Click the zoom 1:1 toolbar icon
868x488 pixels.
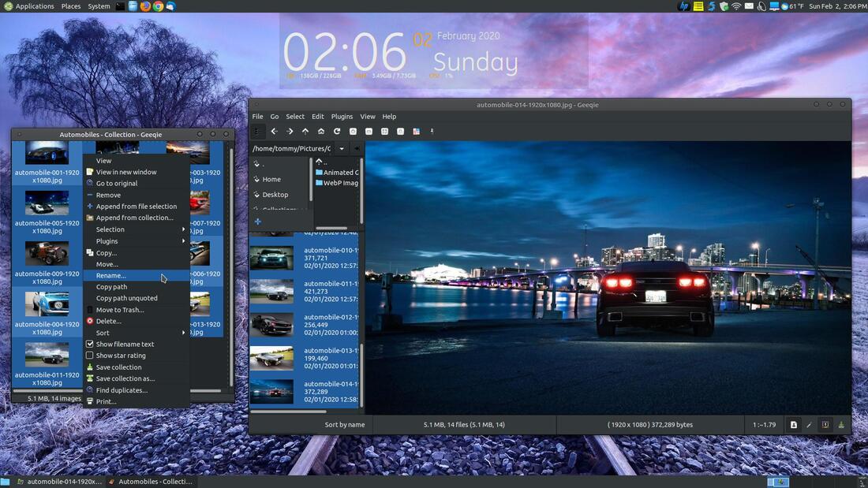point(400,132)
